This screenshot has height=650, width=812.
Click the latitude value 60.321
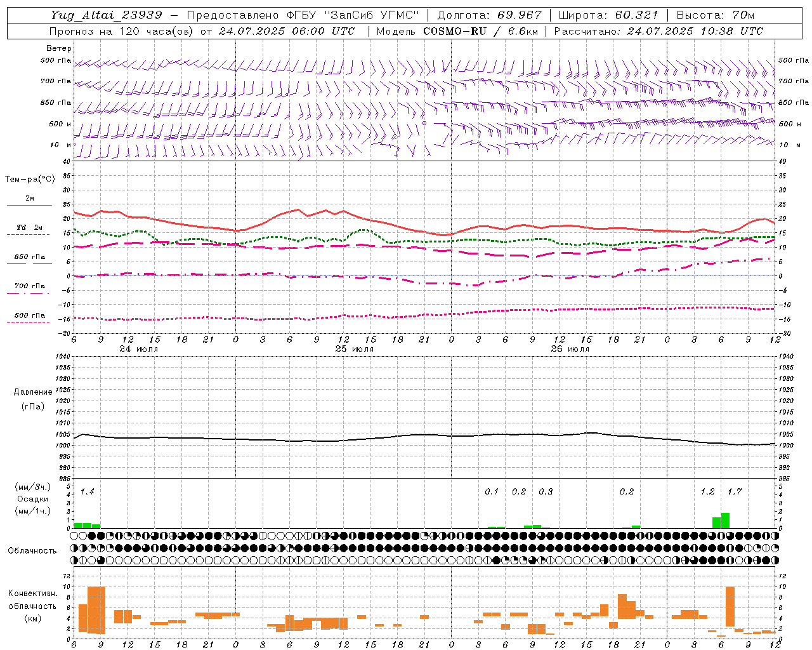point(636,15)
